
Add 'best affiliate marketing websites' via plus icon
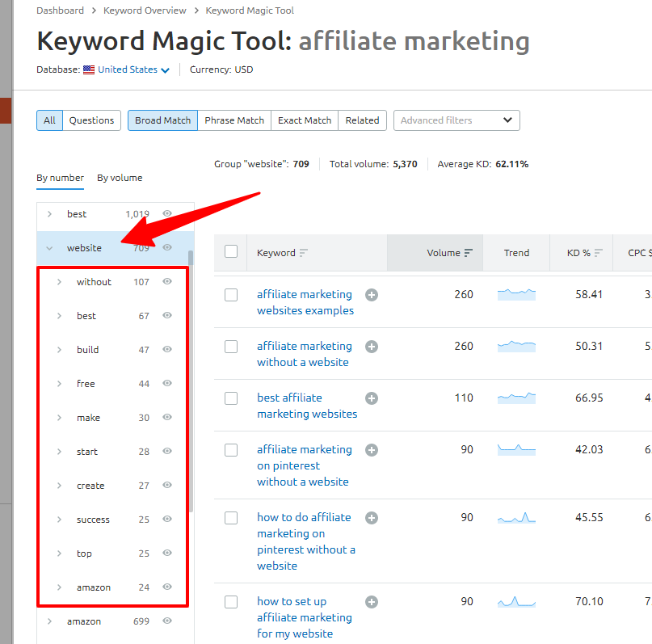[372, 398]
